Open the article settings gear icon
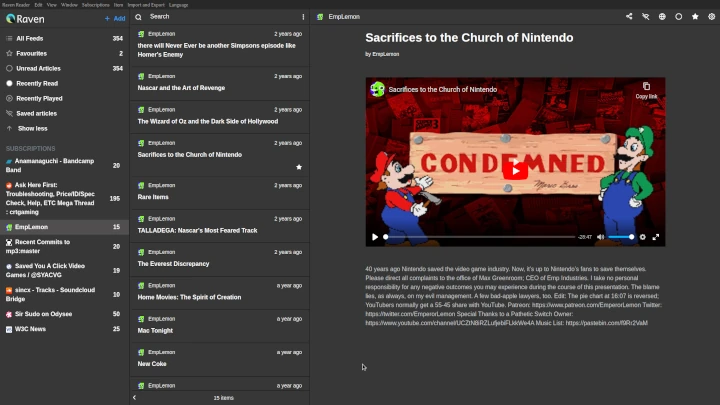The width and height of the screenshot is (720, 405). [711, 17]
